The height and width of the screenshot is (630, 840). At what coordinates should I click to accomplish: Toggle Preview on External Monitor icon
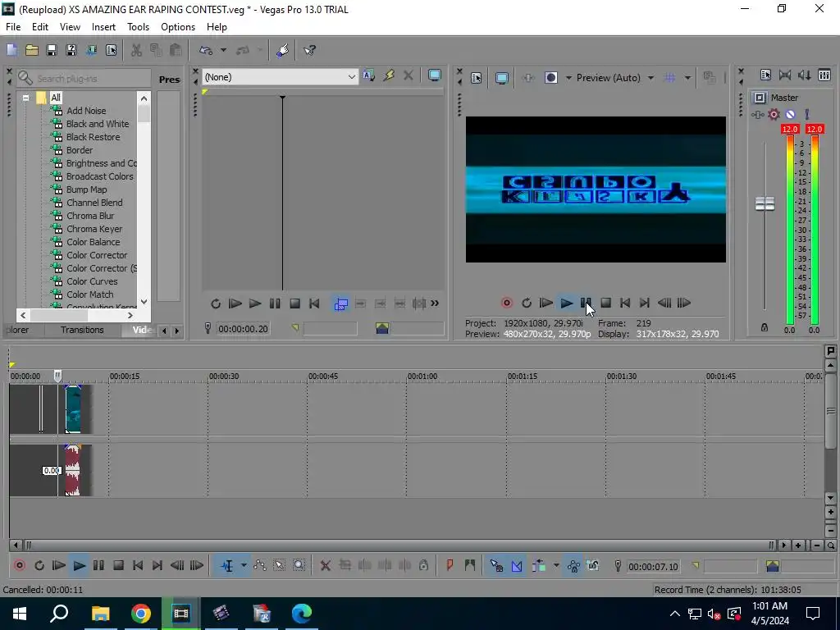tap(502, 78)
